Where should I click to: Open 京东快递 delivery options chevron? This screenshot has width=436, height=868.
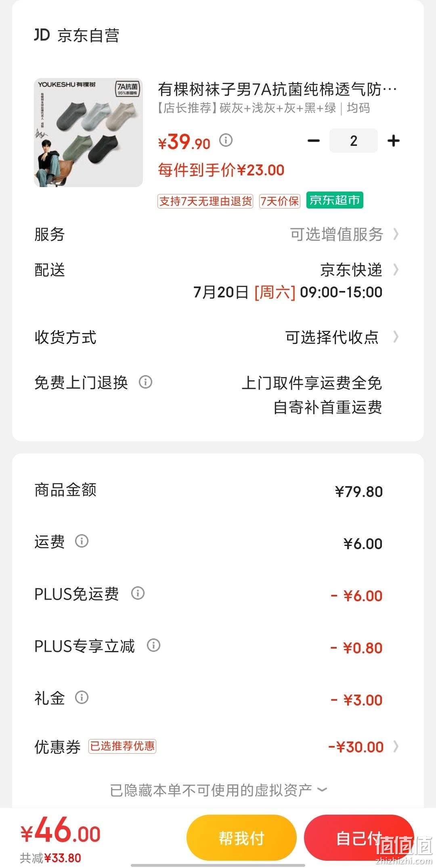pos(396,270)
